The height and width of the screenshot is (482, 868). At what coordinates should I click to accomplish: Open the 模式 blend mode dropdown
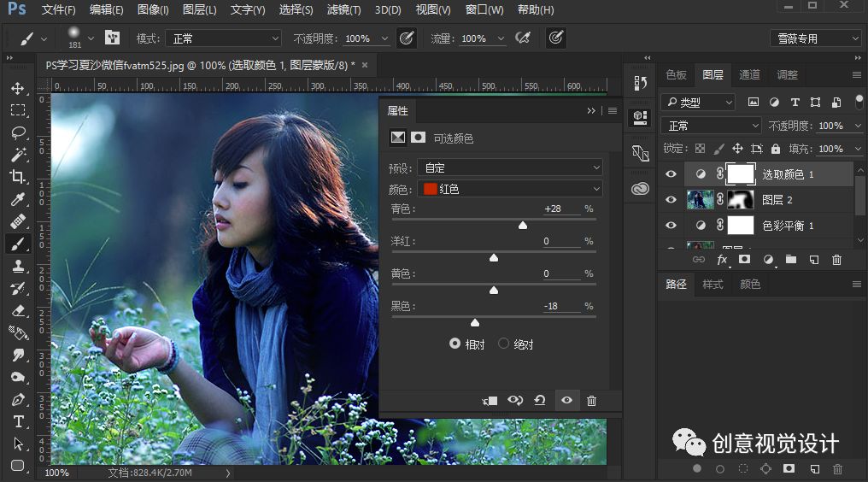pos(224,38)
